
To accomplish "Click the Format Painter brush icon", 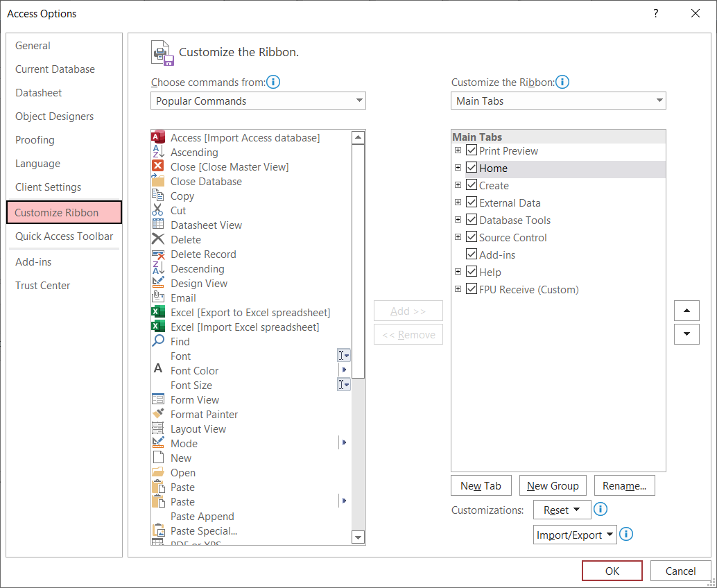I will click(x=158, y=414).
